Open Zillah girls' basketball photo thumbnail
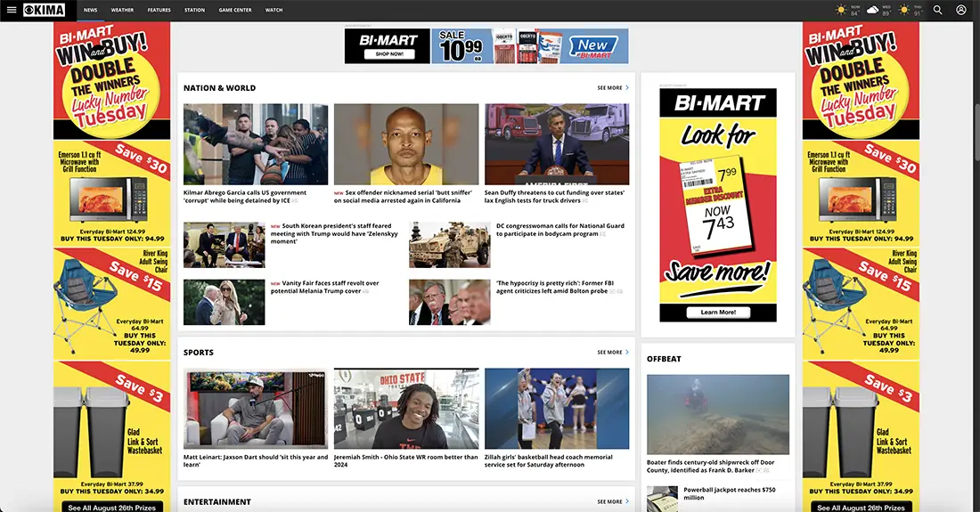This screenshot has width=980, height=512. [x=557, y=409]
